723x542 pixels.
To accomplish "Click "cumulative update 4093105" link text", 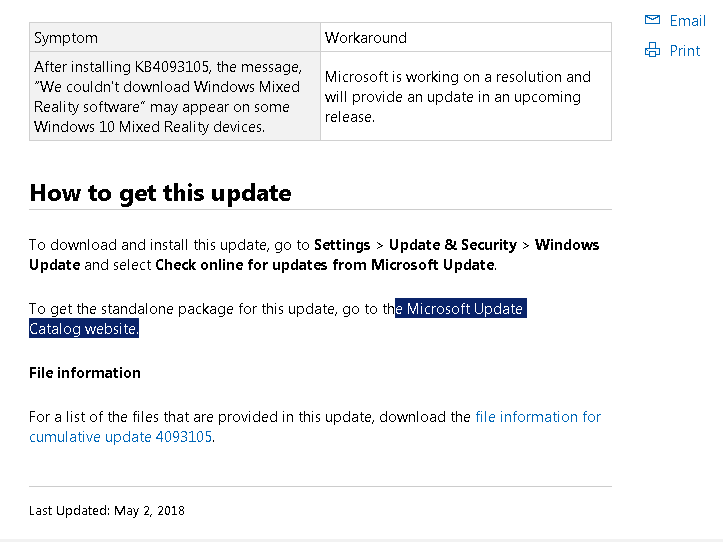I will point(120,437).
